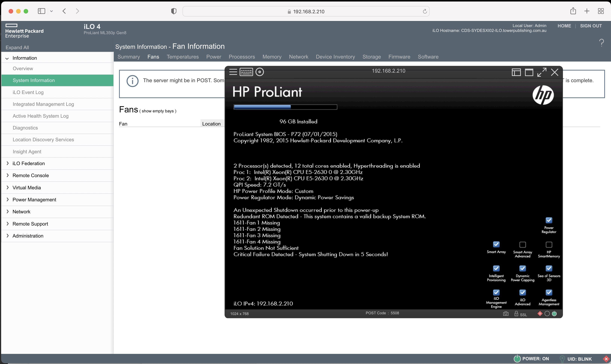This screenshot has width=611, height=364.
Task: Click the POWER: ON status icon
Action: pyautogui.click(x=517, y=359)
